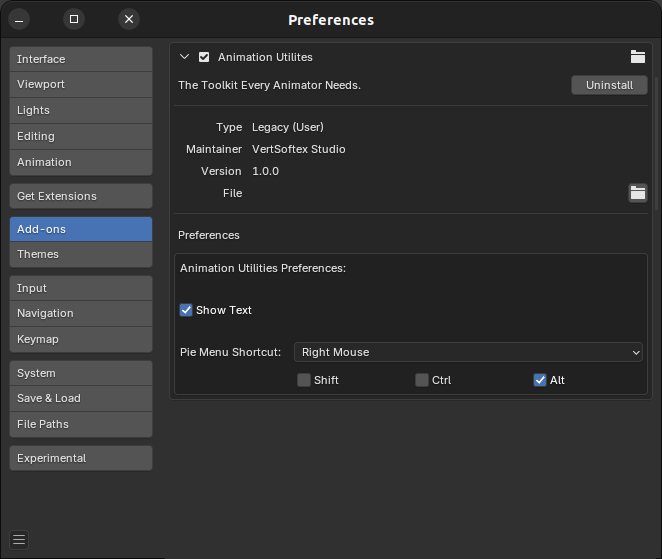Open the add-on folder icon in header
The width and height of the screenshot is (662, 559).
point(637,57)
